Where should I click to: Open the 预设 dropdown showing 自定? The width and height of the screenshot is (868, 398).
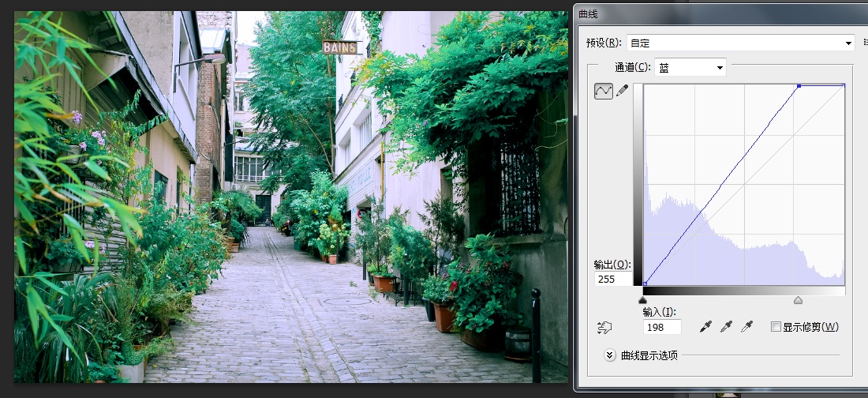point(741,43)
